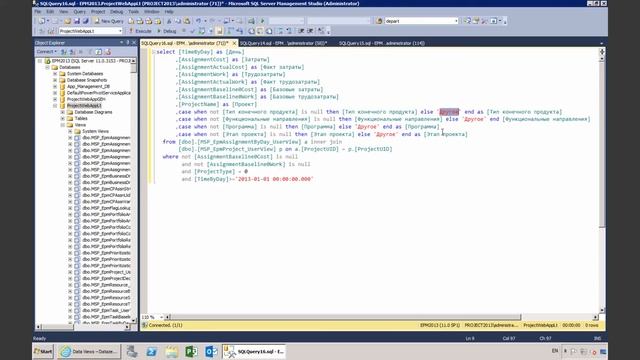Click the Database Engine Query icon

click(131, 21)
